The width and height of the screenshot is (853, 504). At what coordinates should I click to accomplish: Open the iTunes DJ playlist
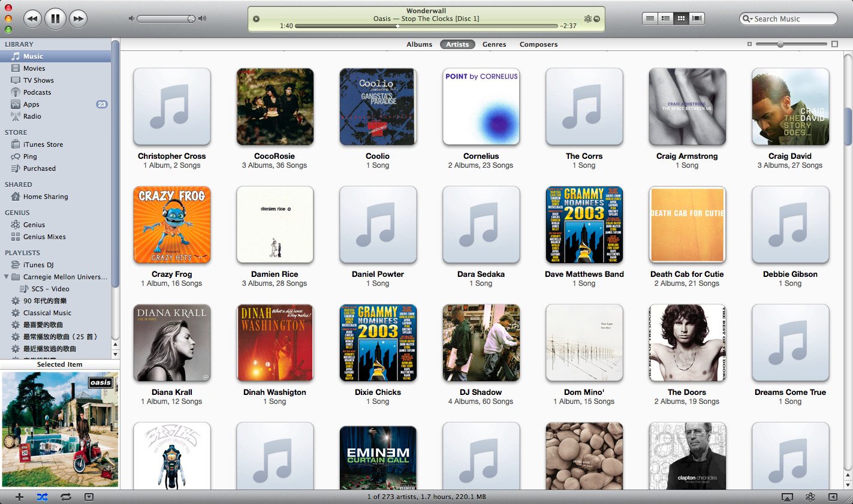point(55,265)
